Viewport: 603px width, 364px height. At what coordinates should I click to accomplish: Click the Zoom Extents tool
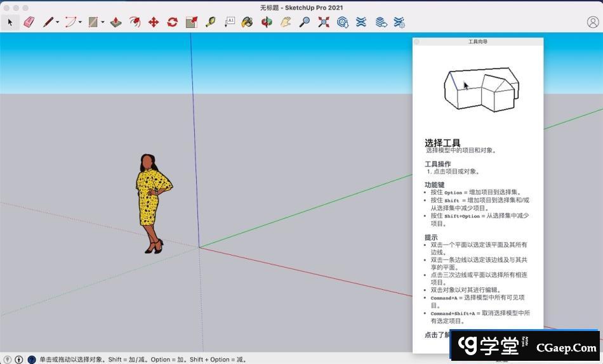point(324,22)
